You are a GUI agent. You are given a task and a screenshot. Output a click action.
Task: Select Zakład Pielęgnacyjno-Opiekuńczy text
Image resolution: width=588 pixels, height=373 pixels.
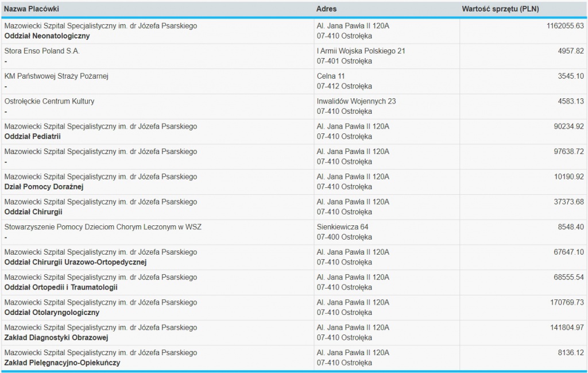point(62,363)
